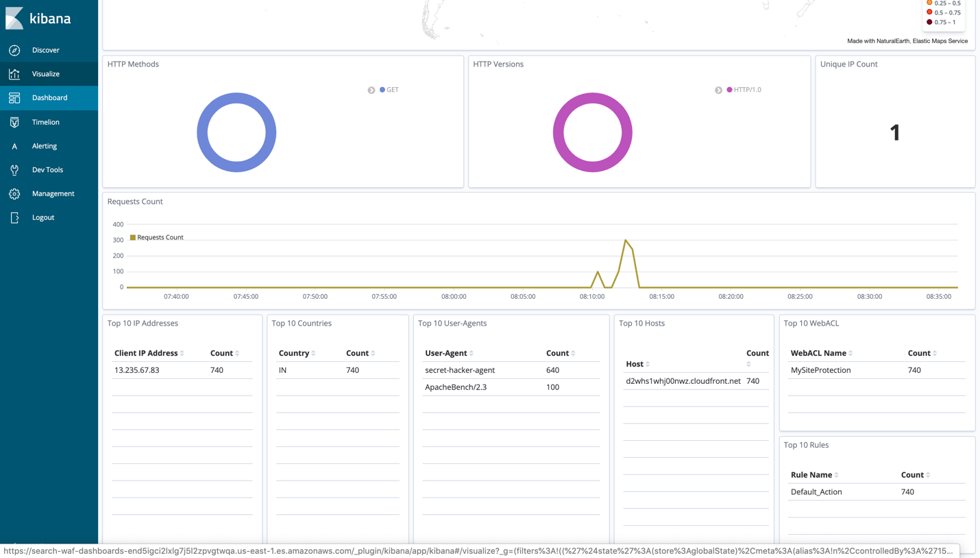Click the HTTP/1.0 legend color dot
The width and height of the screenshot is (980, 558).
click(x=730, y=90)
